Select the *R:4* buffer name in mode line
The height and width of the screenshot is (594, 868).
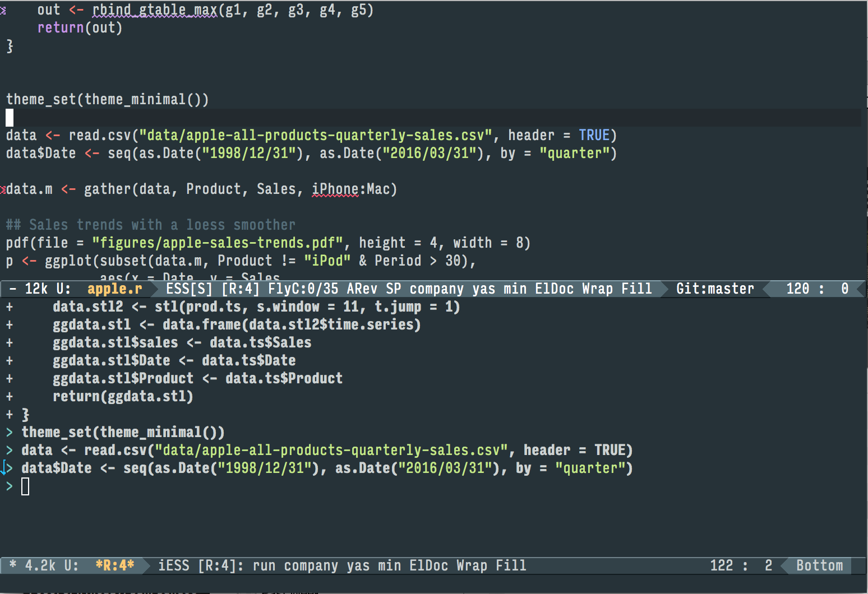point(114,565)
